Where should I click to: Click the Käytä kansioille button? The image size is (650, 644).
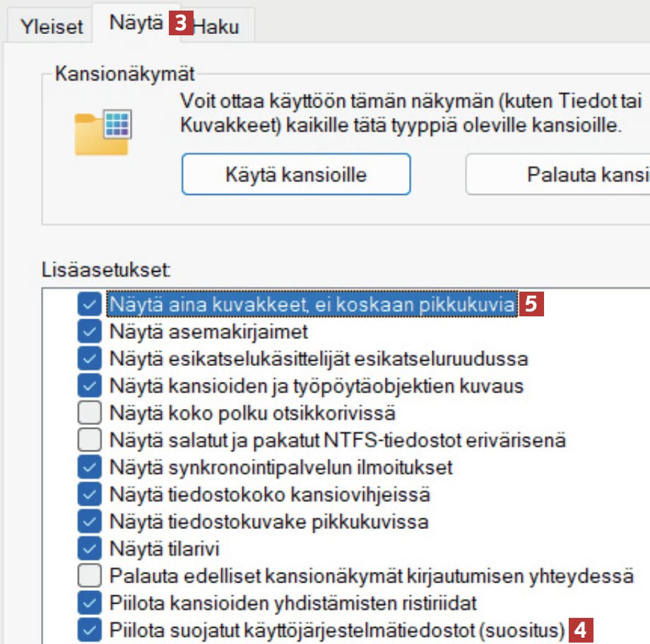point(297,174)
